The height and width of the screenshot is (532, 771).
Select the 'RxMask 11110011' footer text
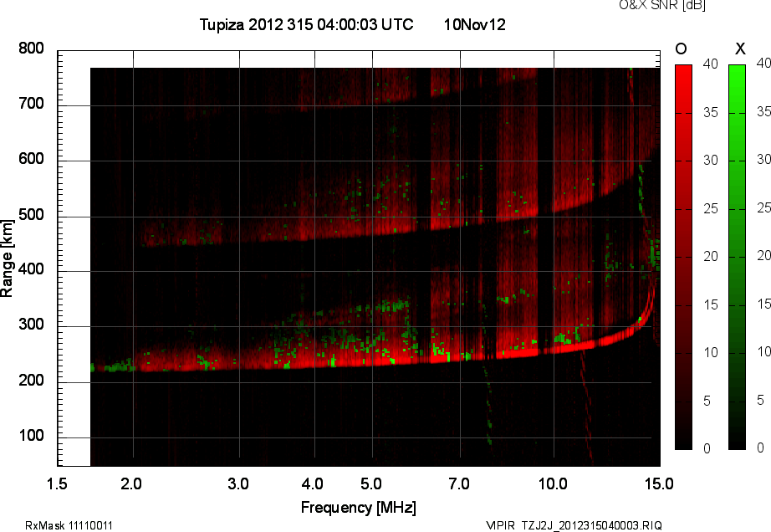point(69,525)
